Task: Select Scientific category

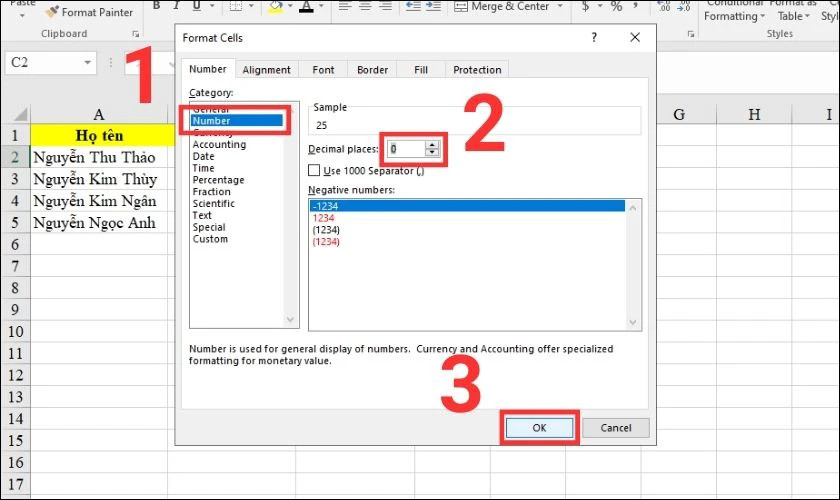Action: (x=214, y=203)
